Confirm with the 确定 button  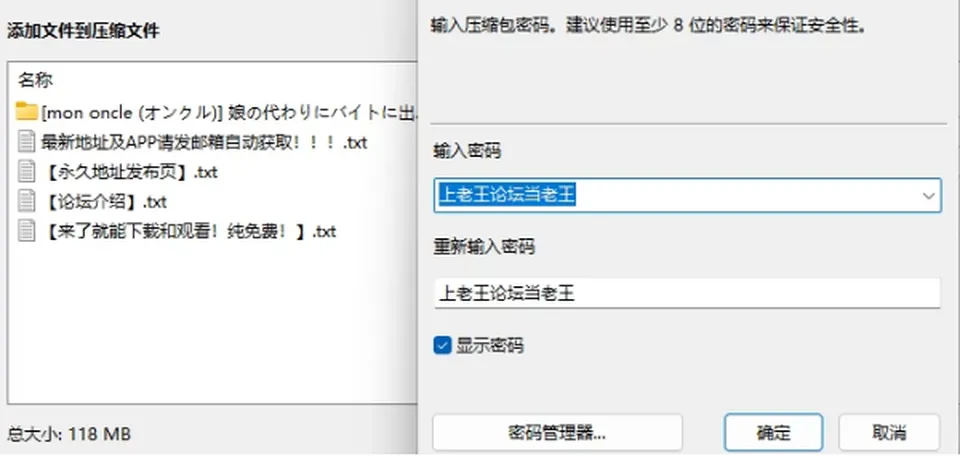click(773, 433)
